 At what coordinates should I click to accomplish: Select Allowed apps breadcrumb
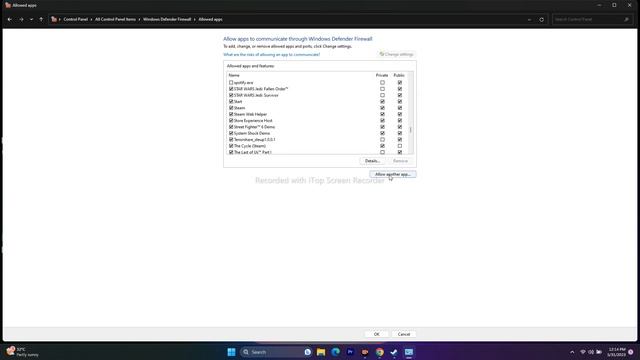[x=210, y=19]
